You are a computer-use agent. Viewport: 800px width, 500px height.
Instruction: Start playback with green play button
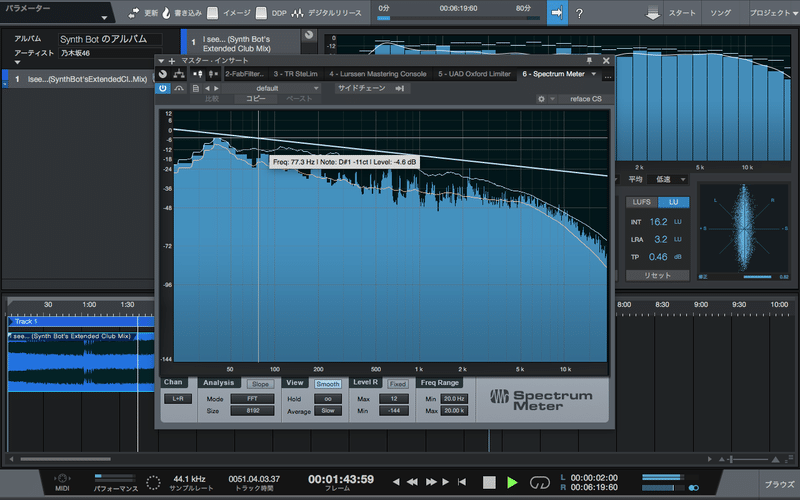click(x=512, y=482)
